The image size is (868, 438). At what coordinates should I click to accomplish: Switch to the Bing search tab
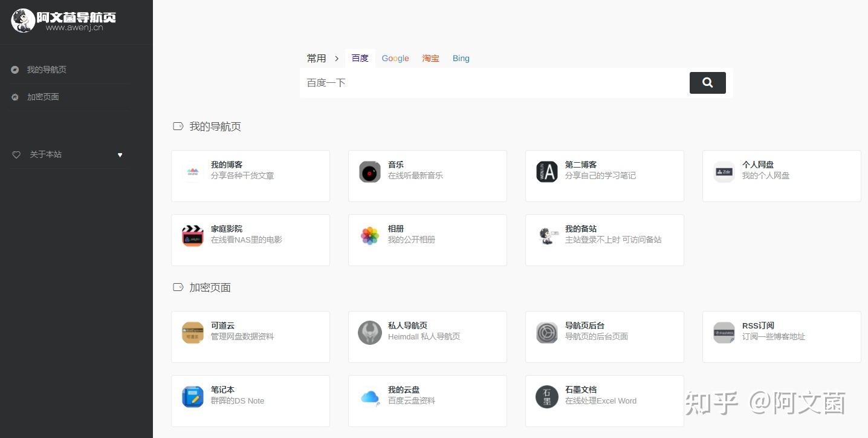[x=461, y=58]
